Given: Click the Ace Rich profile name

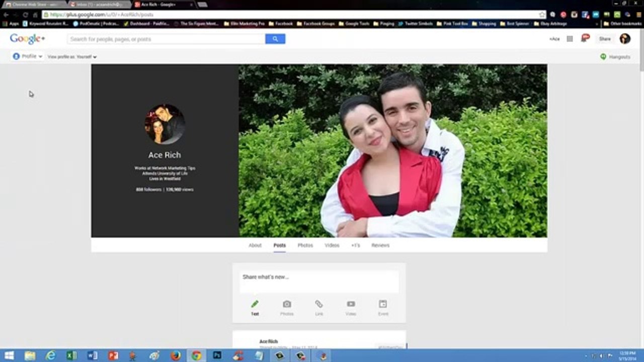Looking at the screenshot, I should (165, 155).
